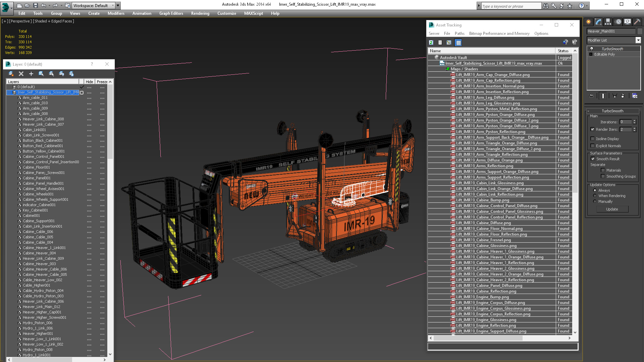Freeze/unfreeze all layers icon
Image resolution: width=644 pixels, height=362 pixels.
[71, 74]
